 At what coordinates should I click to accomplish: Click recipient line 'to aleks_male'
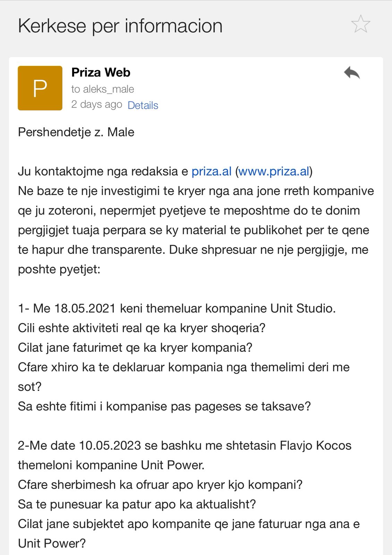click(102, 89)
